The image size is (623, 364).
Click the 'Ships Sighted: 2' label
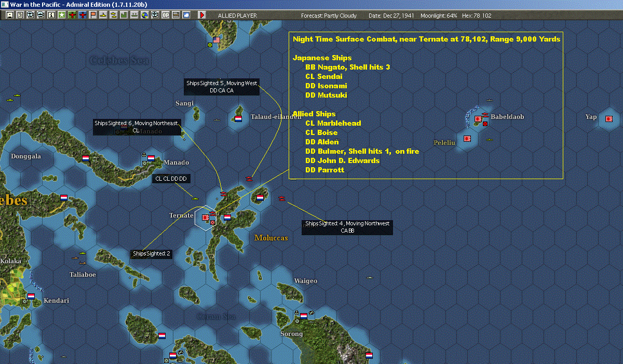click(x=151, y=253)
